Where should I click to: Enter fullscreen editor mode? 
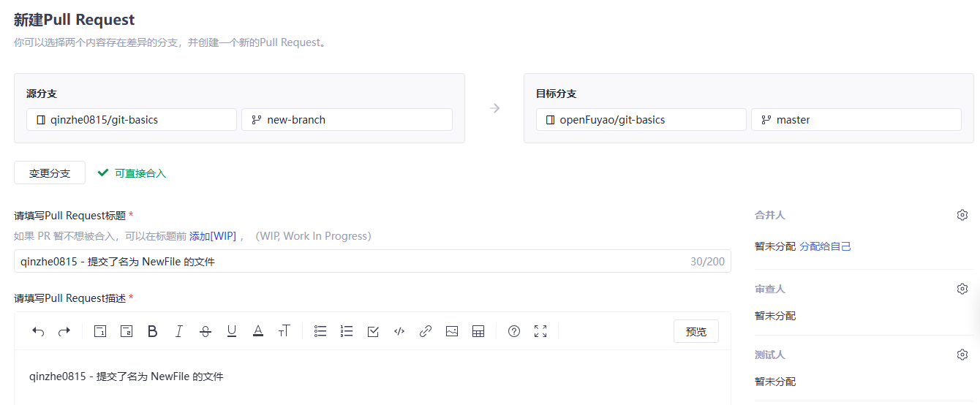coord(540,331)
